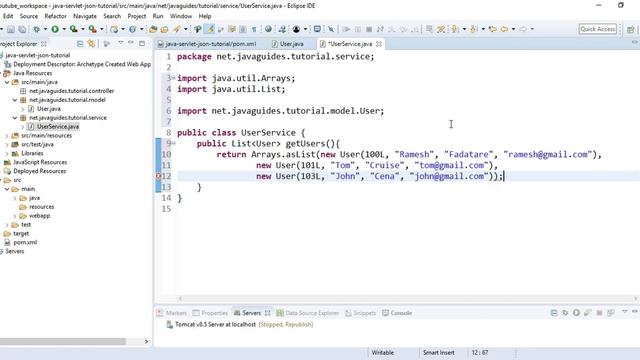
Task: Open the Back history dropdown arrow
Action: click(x=513, y=29)
